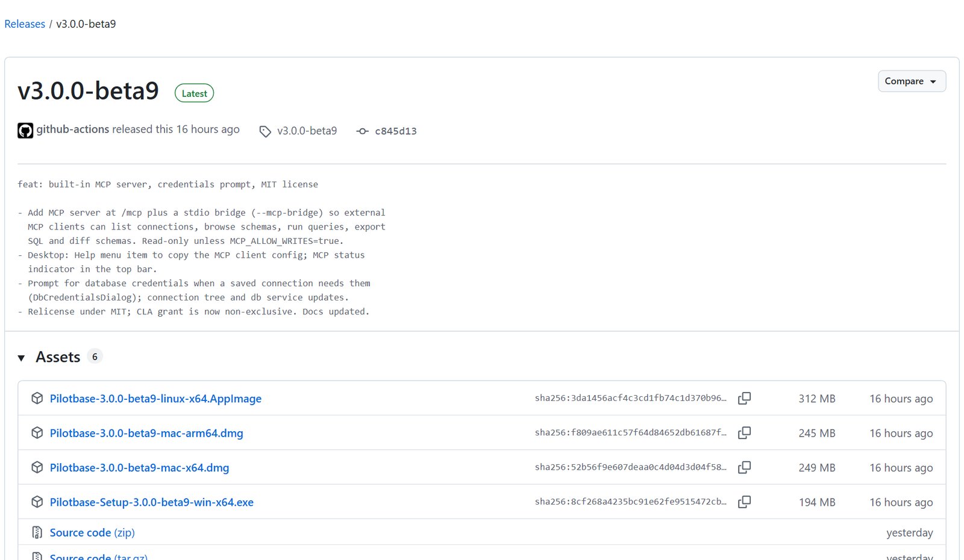964x560 pixels.
Task: Click the 194 MB size value
Action: coord(817,502)
